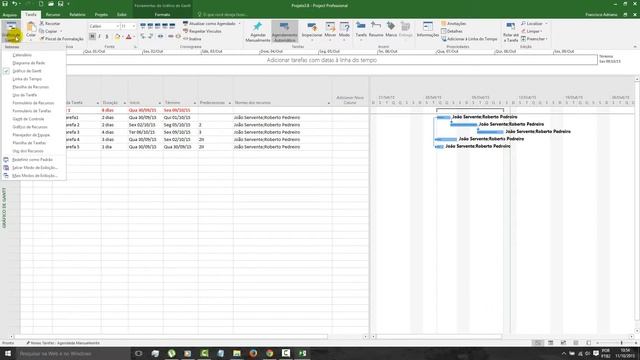Click Recortar (cut) in the ribbon

click(x=50, y=24)
